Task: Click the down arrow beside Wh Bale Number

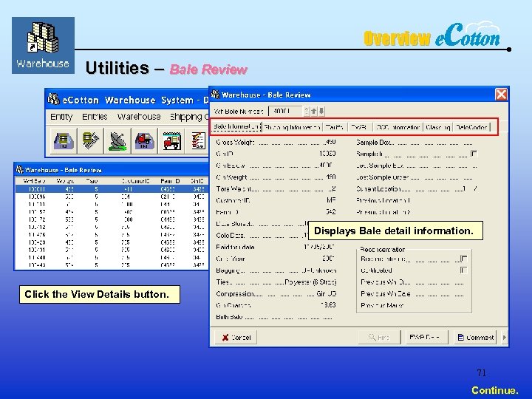Action: click(x=321, y=111)
